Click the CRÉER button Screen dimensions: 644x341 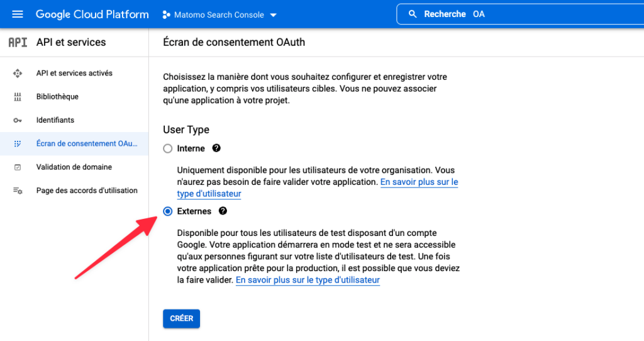(x=181, y=318)
